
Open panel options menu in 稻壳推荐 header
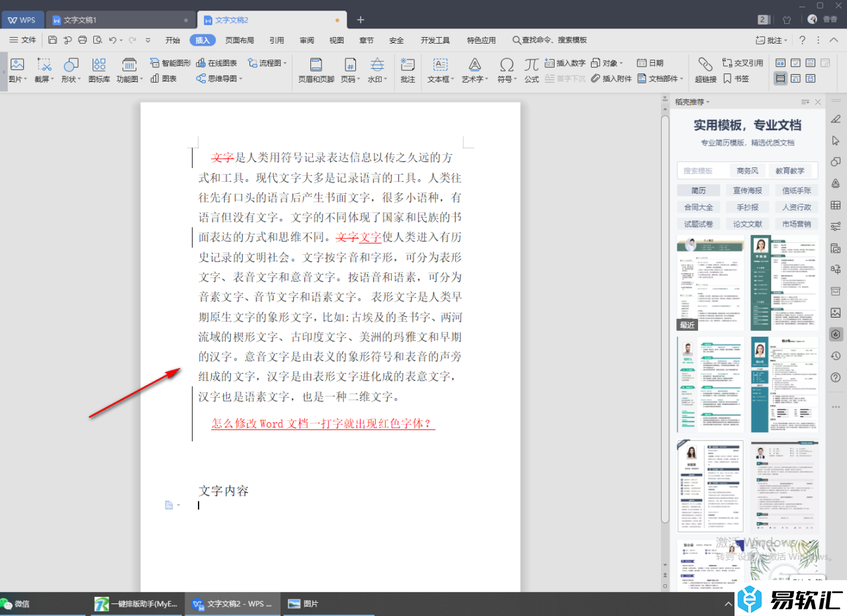[805, 102]
